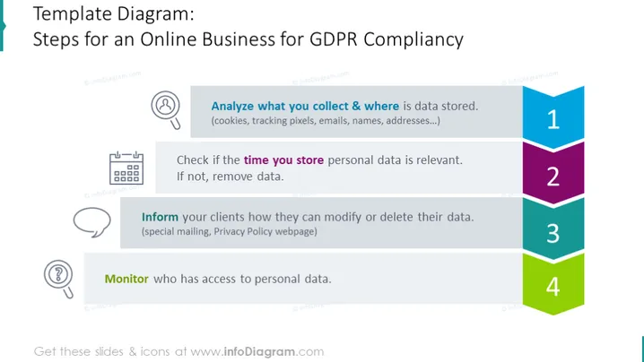Select the question mark magnifier icon

click(58, 279)
